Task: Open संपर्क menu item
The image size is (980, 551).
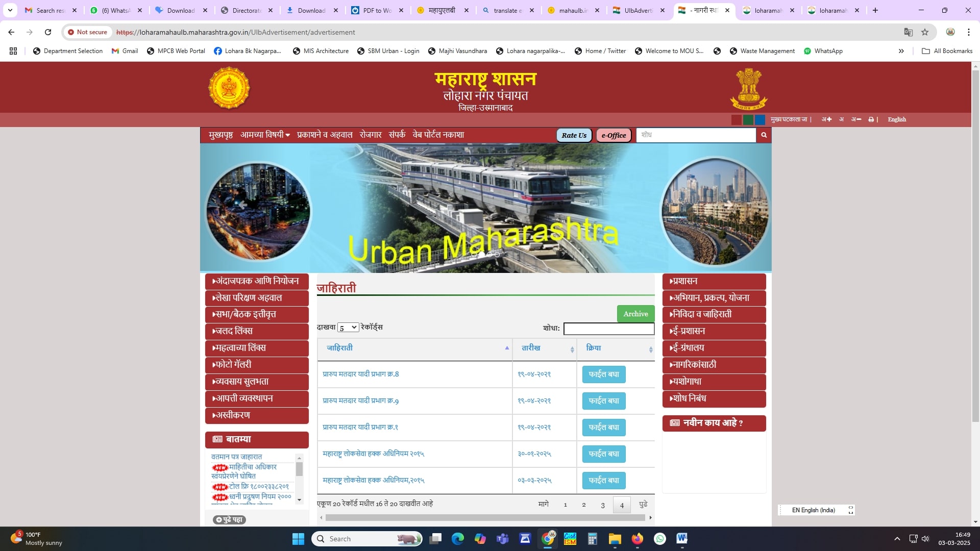Action: click(397, 135)
